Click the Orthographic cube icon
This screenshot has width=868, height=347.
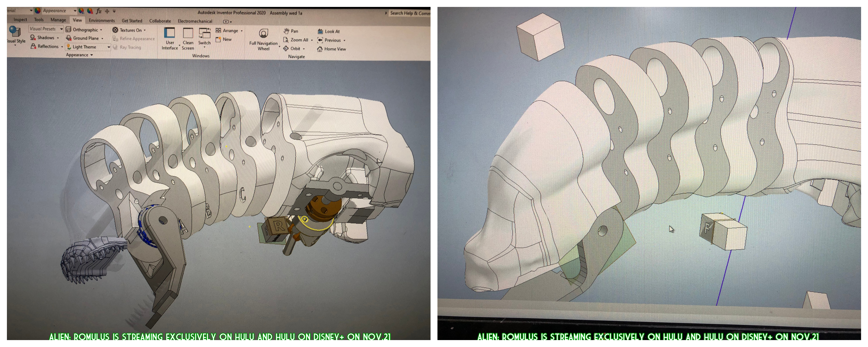click(x=68, y=30)
